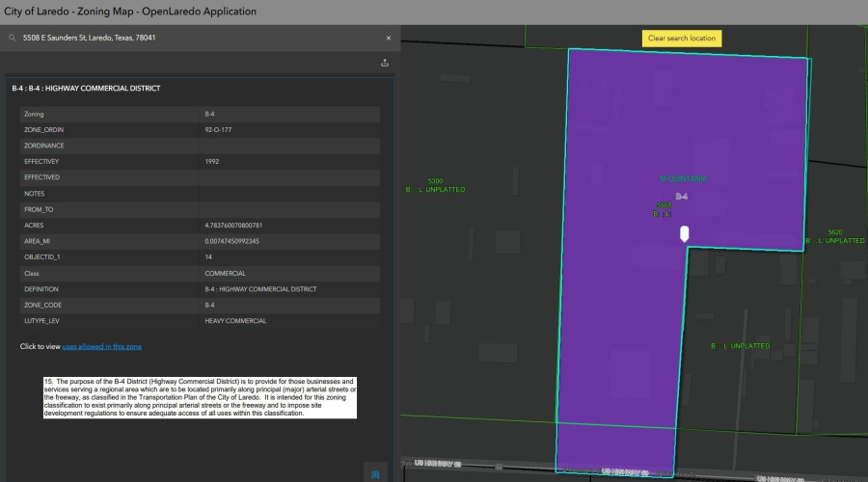Click the address search input field
Viewport: 868px width, 482px height.
click(193, 38)
